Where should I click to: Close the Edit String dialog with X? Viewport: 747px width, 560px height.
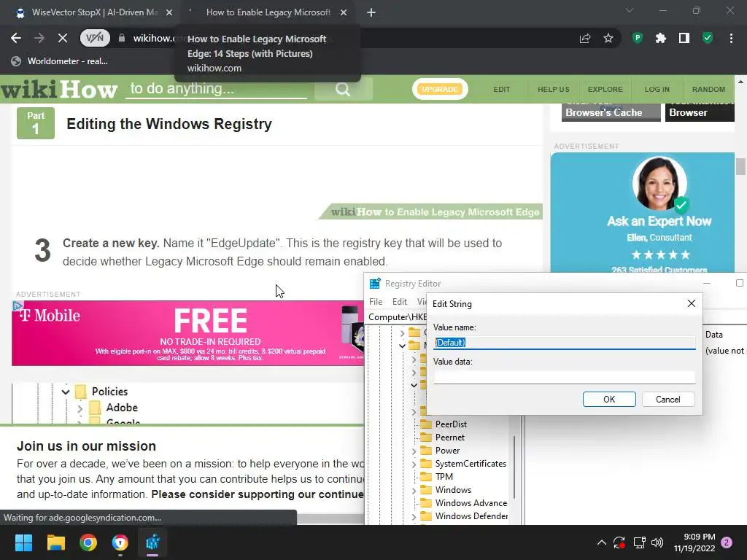(x=692, y=303)
